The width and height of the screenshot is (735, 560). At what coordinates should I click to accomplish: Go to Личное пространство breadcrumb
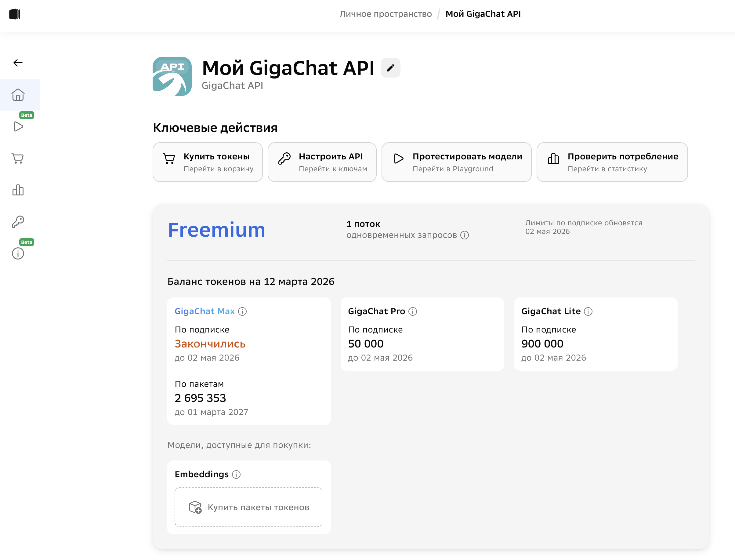386,14
